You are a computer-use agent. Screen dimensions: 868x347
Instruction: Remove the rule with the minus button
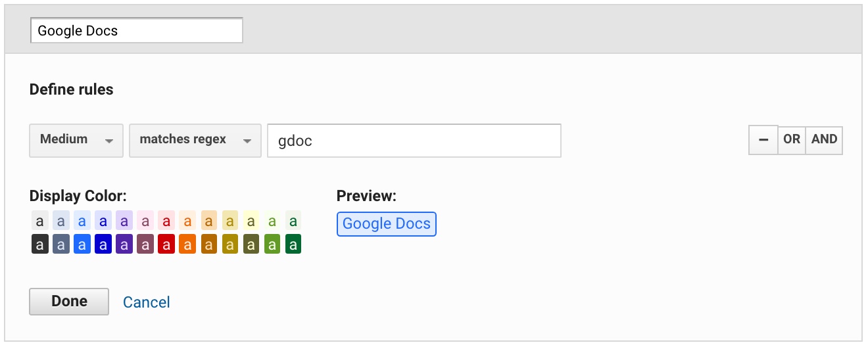(x=763, y=139)
